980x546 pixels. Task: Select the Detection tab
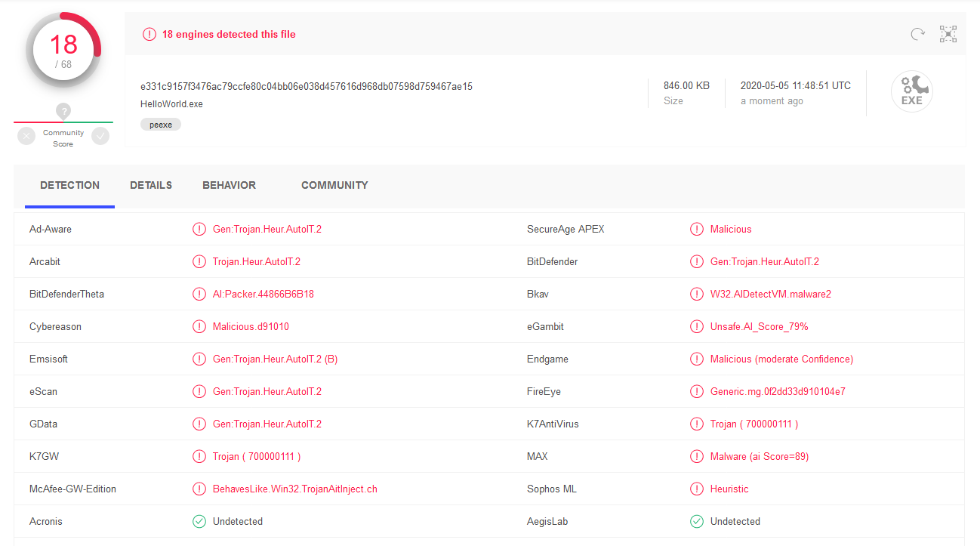69,185
